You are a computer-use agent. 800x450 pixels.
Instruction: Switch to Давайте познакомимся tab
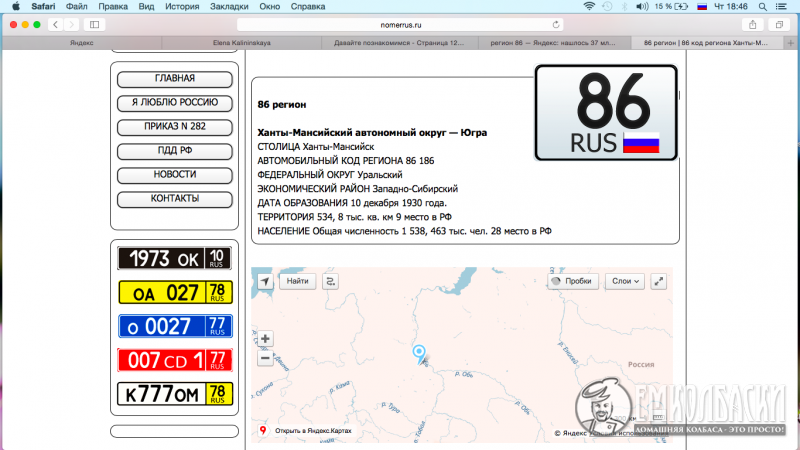[399, 43]
